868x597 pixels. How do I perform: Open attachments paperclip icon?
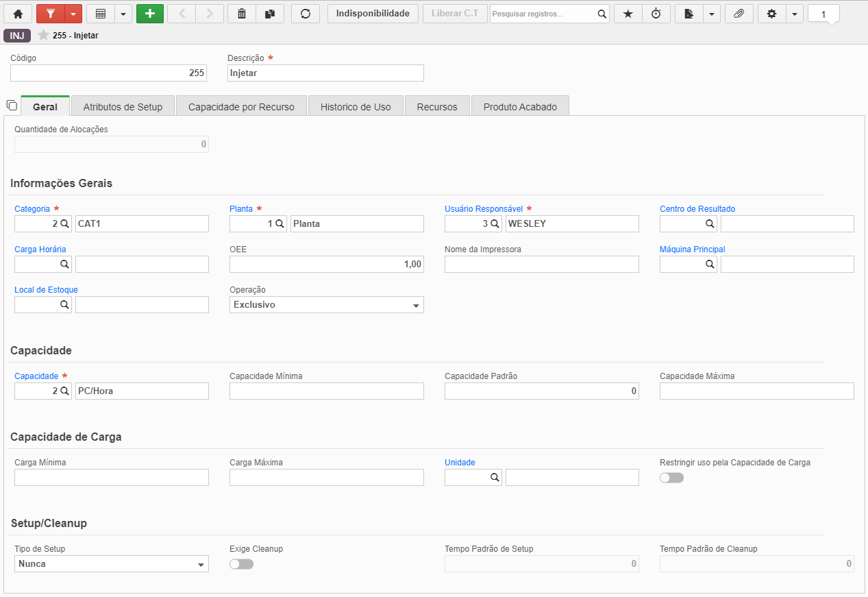click(x=739, y=14)
